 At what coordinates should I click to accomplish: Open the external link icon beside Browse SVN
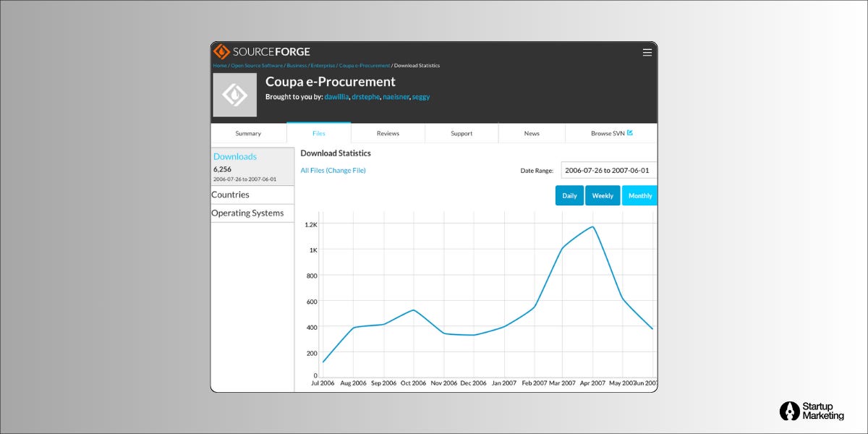(x=630, y=133)
